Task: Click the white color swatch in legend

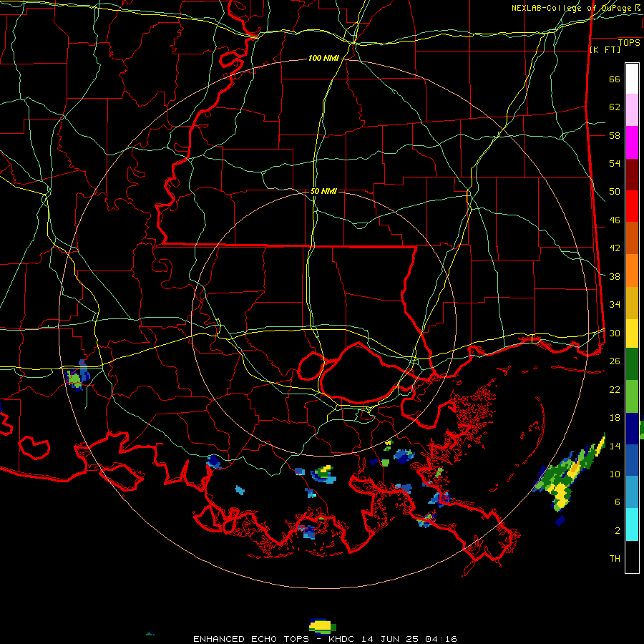Action: [x=632, y=79]
